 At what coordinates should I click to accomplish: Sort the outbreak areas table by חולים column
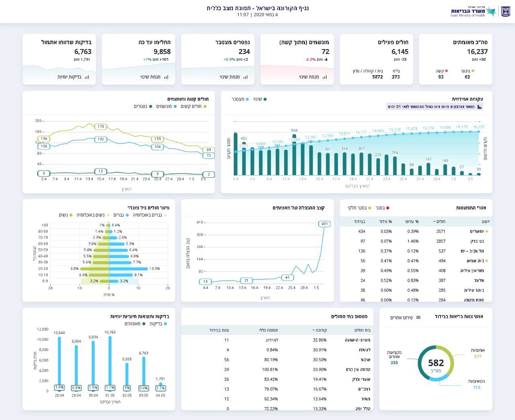pyautogui.click(x=441, y=221)
